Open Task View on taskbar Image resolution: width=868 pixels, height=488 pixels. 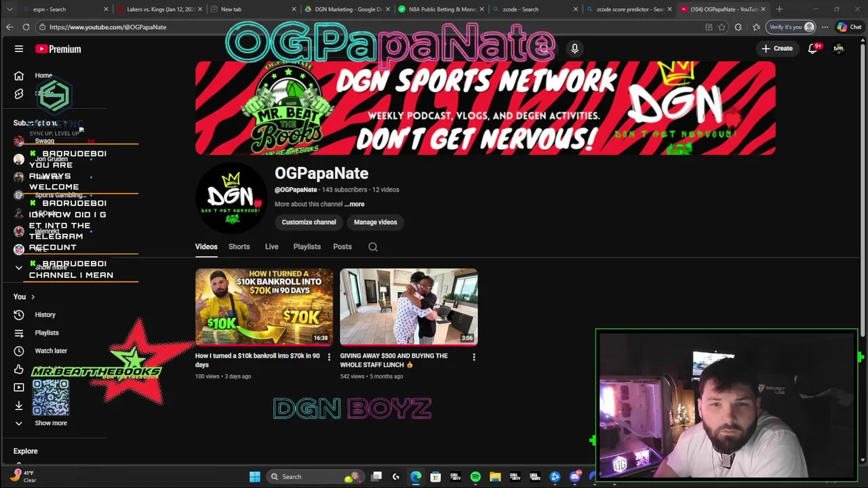(376, 476)
